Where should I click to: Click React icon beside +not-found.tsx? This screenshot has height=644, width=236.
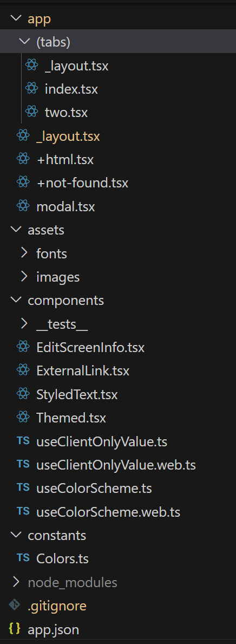(x=23, y=183)
